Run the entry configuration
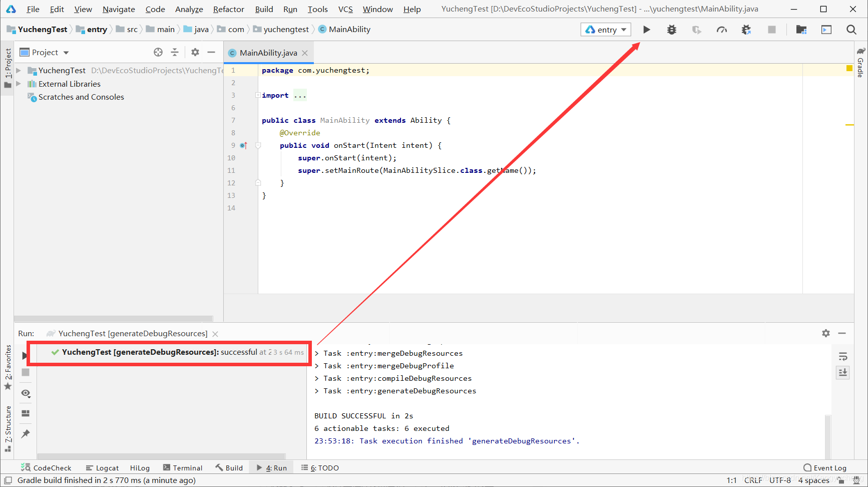 (647, 30)
